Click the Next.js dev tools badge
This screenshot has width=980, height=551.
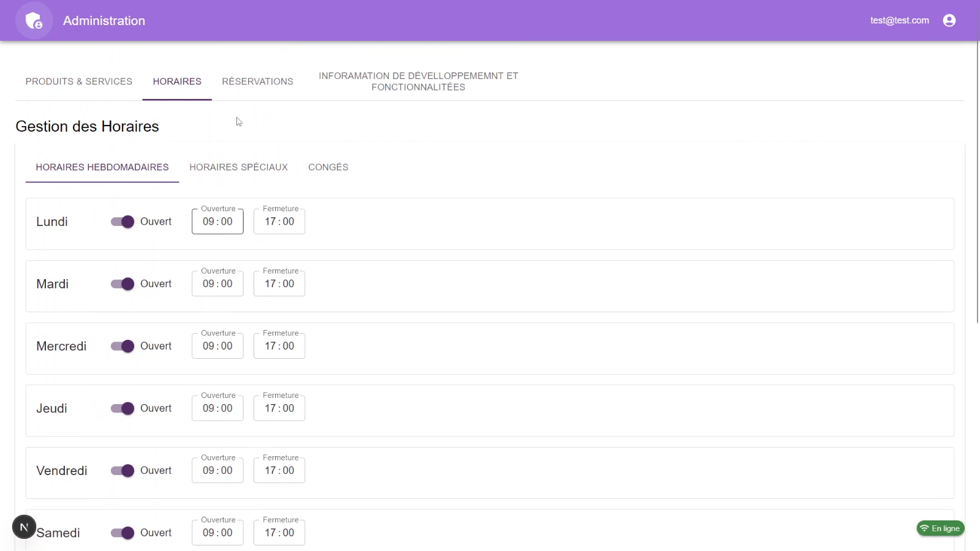click(24, 527)
